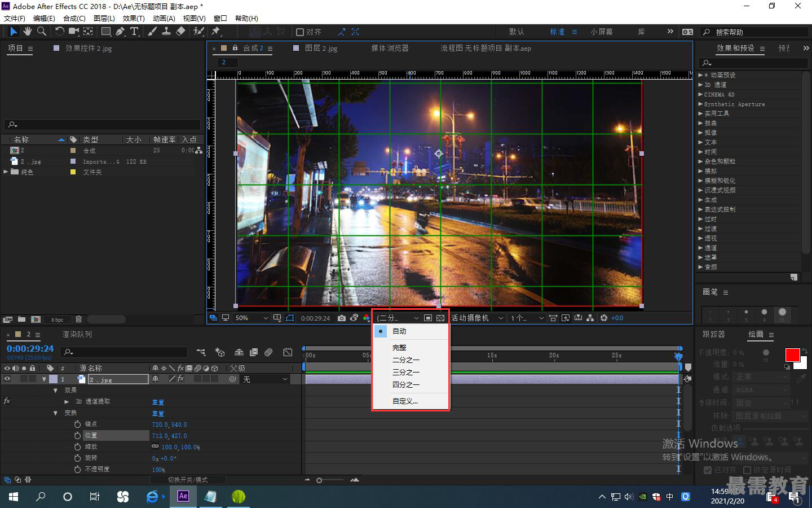812x508 pixels.
Task: Switch to the 图层 2.jpg tab
Action: [321, 48]
